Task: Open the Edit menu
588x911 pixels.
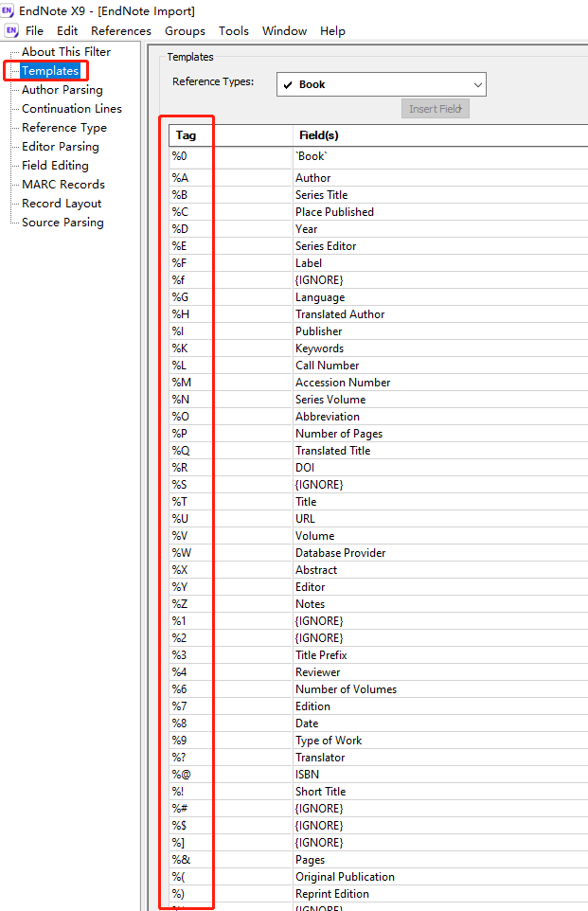Action: click(67, 31)
